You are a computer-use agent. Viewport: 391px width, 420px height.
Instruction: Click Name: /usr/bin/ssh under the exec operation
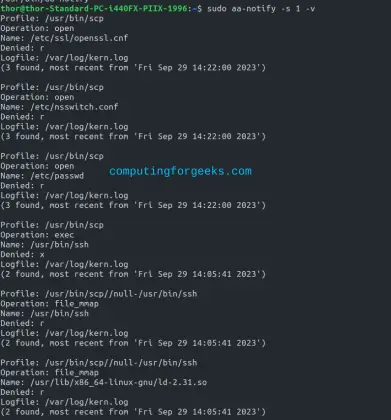point(44,245)
